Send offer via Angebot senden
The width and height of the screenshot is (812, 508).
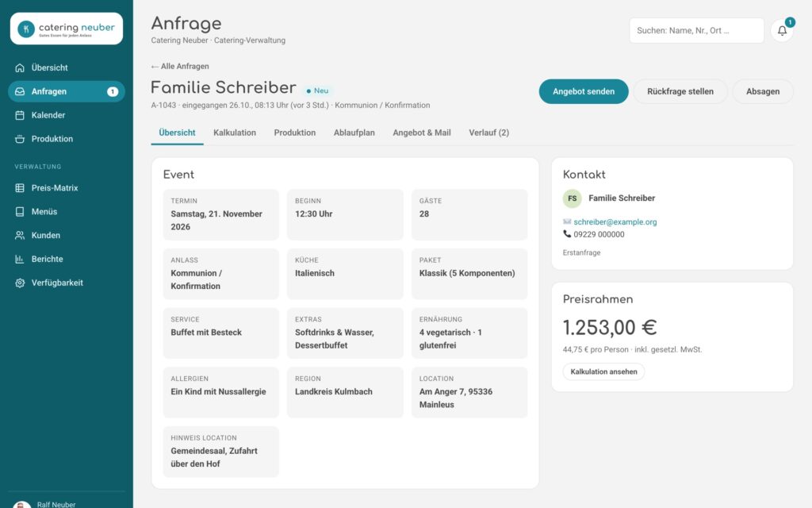coord(584,92)
